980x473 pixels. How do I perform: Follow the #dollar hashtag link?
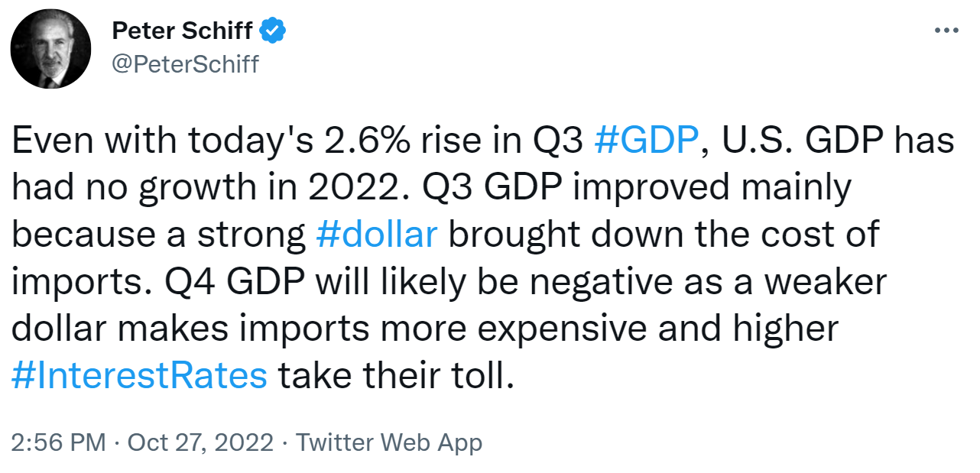click(376, 235)
